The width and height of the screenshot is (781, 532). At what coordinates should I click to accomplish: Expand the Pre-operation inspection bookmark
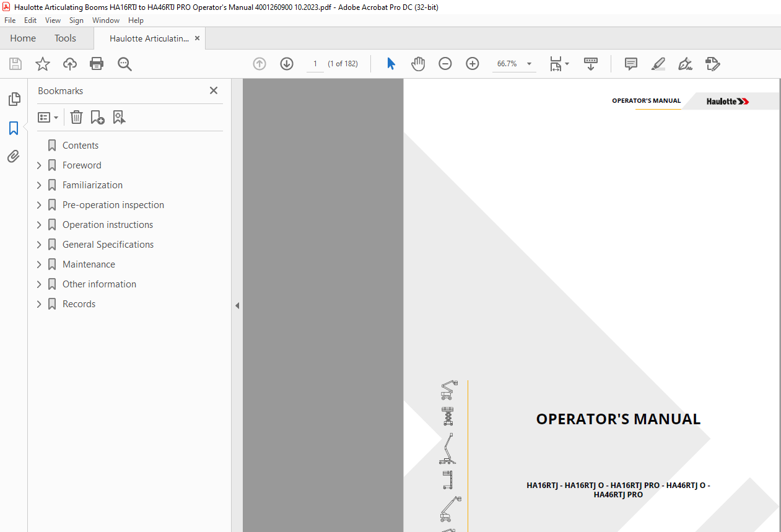click(x=39, y=205)
